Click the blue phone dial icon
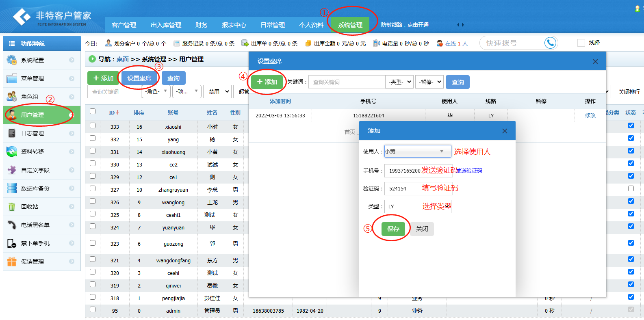The height and width of the screenshot is (320, 644). (x=550, y=43)
